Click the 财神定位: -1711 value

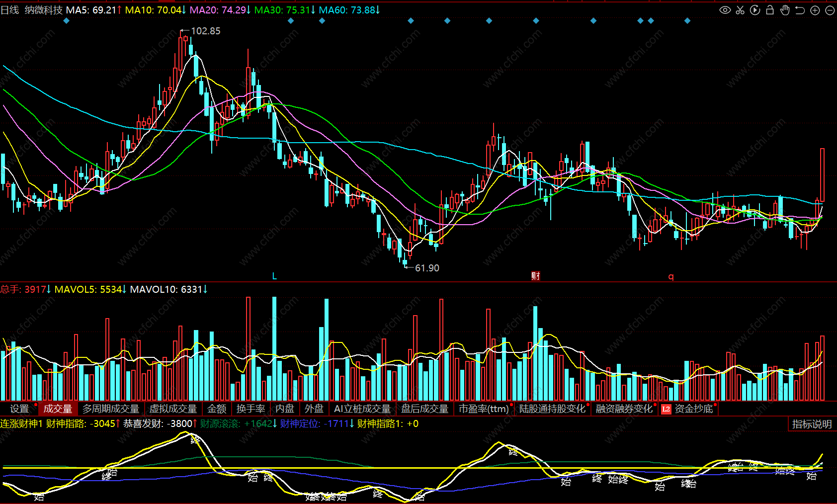(x=318, y=423)
